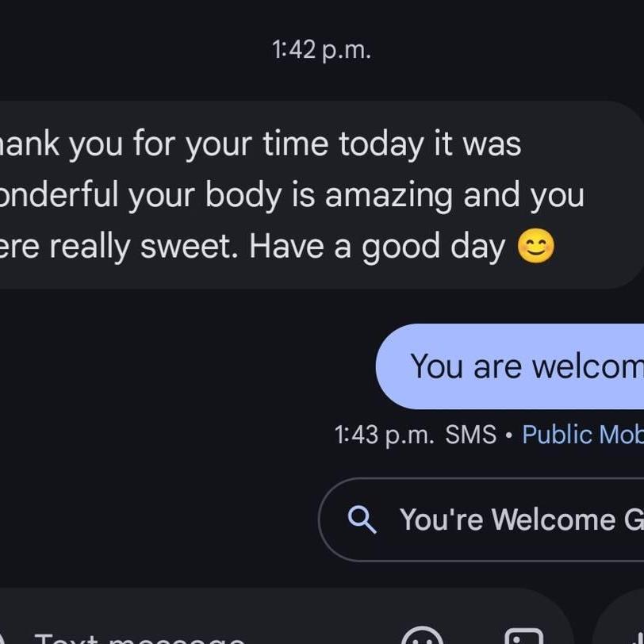This screenshot has height=644, width=644.
Task: Click the magnifier icon in suggestion chip
Action: (362, 519)
